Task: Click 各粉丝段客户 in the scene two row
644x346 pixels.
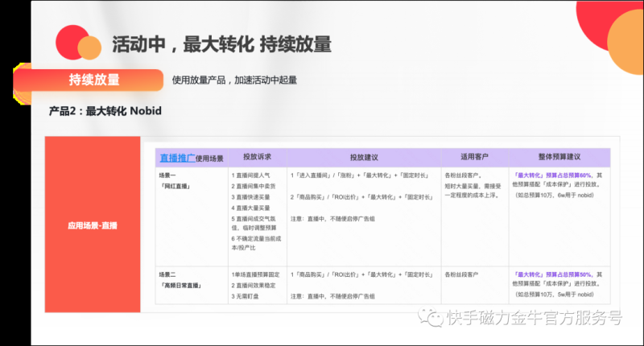Action: (x=461, y=274)
